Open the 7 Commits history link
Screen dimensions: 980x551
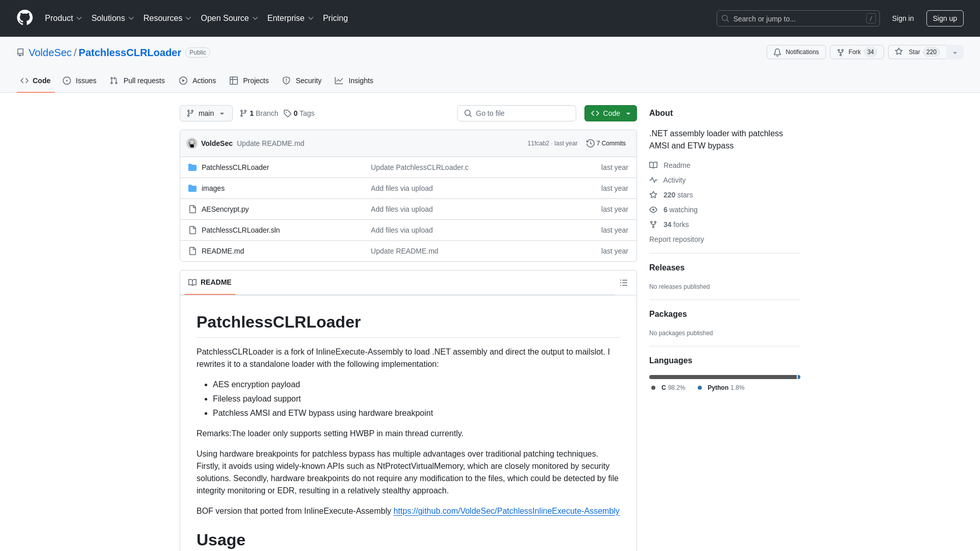click(606, 143)
